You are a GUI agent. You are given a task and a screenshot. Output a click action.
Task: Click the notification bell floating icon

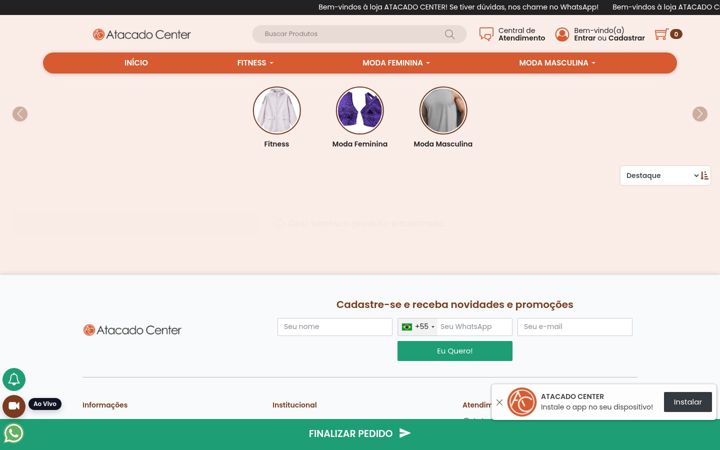(14, 379)
